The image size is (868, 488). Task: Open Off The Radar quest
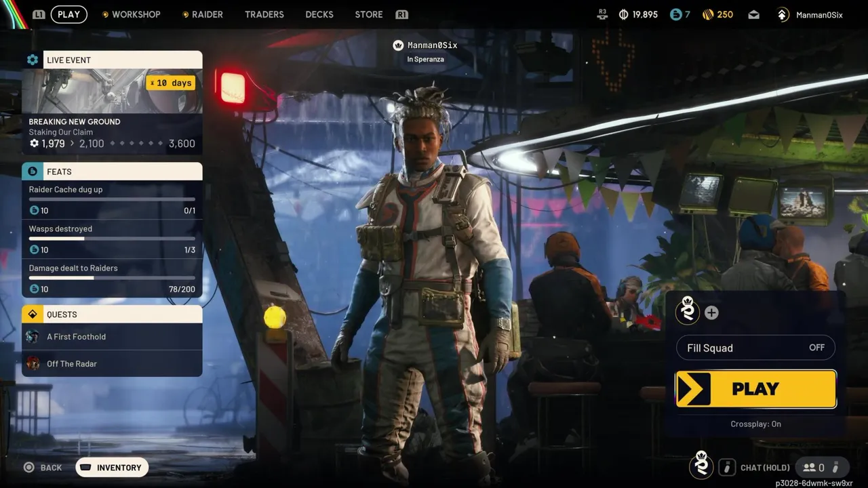point(112,364)
